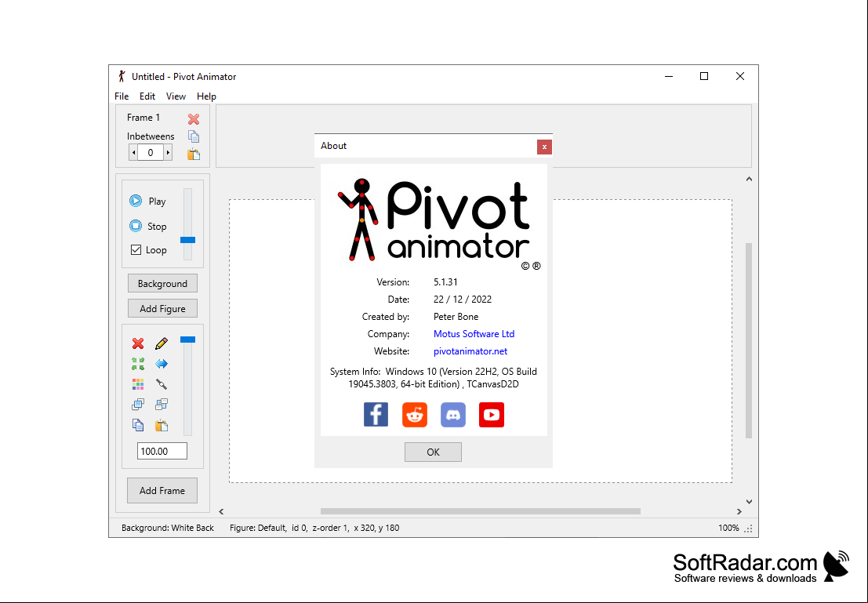This screenshot has width=868, height=603.
Task: Open the Reddit community icon
Action: coord(415,415)
